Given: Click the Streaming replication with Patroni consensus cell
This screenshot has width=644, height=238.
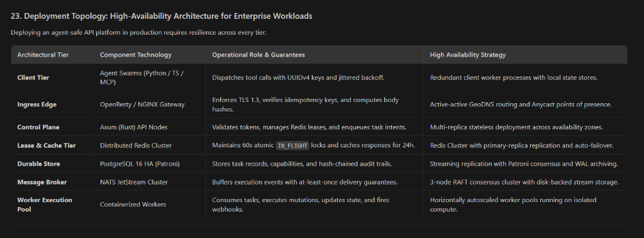Looking at the screenshot, I should tap(524, 164).
